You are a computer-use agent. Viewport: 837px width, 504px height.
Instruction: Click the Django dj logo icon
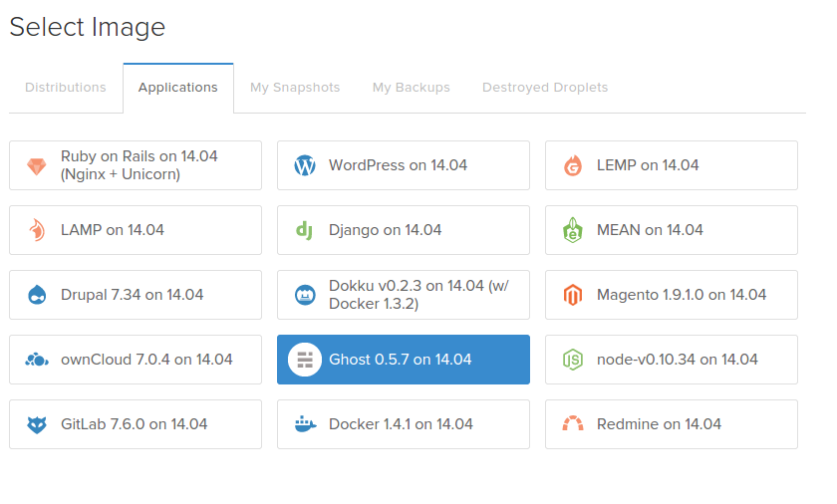click(304, 230)
